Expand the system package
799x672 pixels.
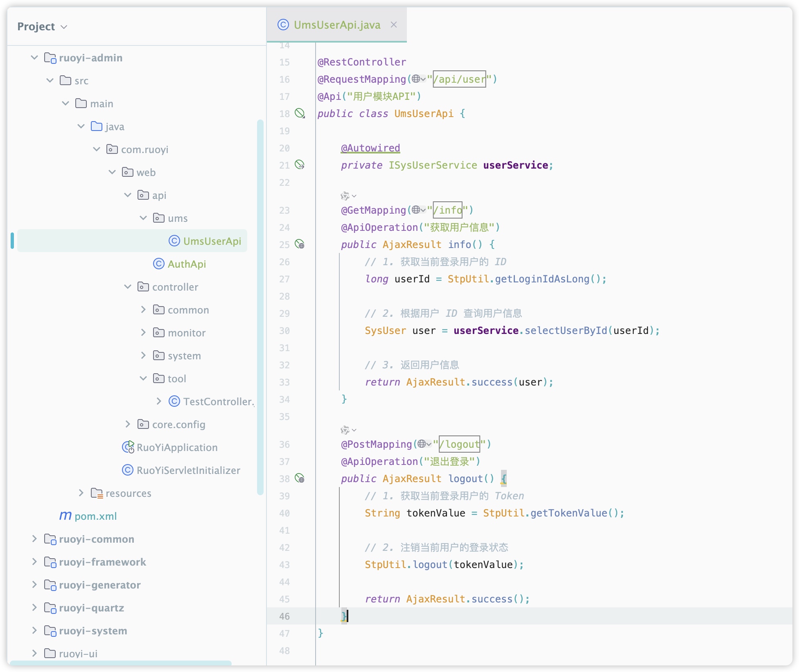click(x=143, y=356)
